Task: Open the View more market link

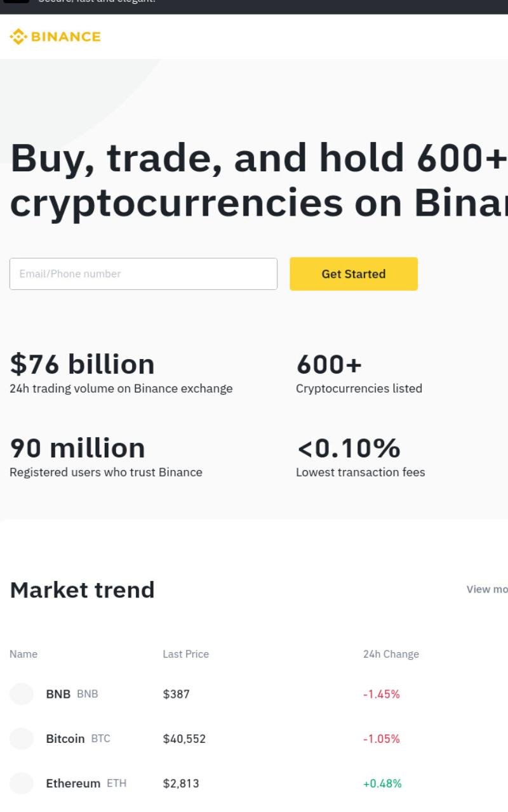Action: (487, 589)
